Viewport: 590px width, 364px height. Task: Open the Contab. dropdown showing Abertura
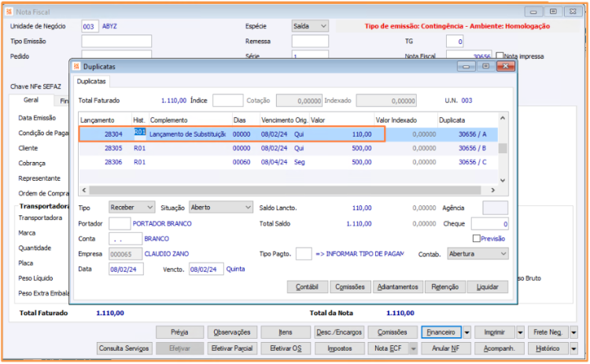pyautogui.click(x=477, y=254)
